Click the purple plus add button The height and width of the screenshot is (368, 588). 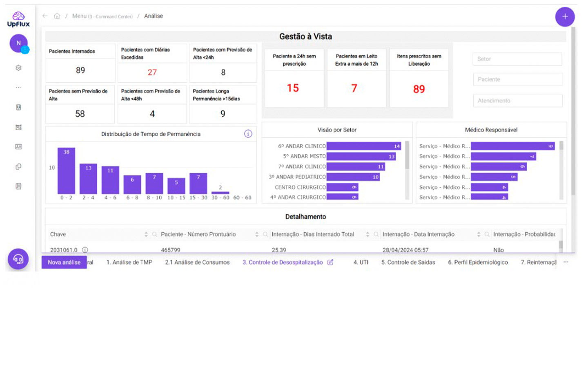(x=565, y=17)
